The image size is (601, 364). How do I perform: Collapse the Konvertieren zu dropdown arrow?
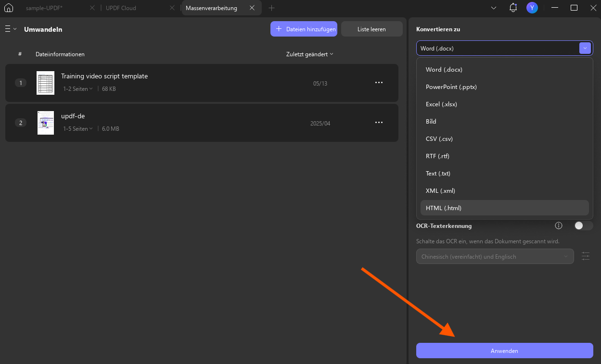click(x=585, y=48)
